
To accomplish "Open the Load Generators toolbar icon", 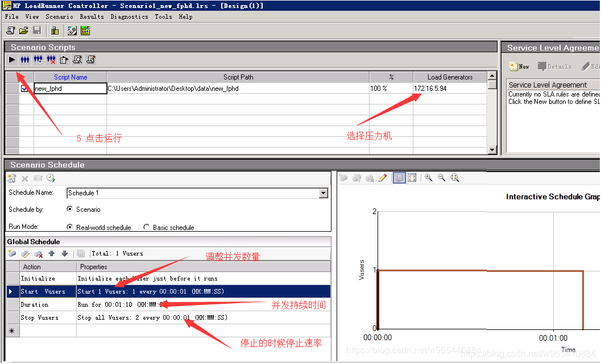I will click(55, 31).
